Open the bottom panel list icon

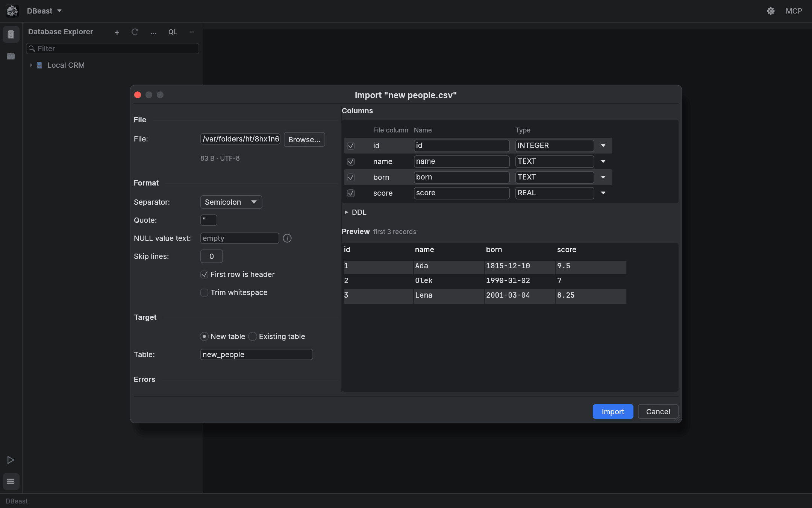pos(11,481)
